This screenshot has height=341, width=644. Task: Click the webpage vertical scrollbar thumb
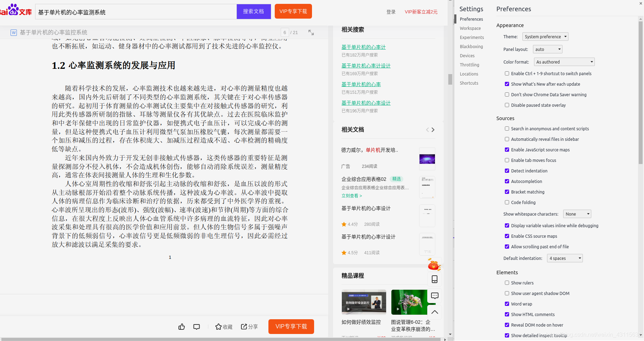(x=450, y=79)
